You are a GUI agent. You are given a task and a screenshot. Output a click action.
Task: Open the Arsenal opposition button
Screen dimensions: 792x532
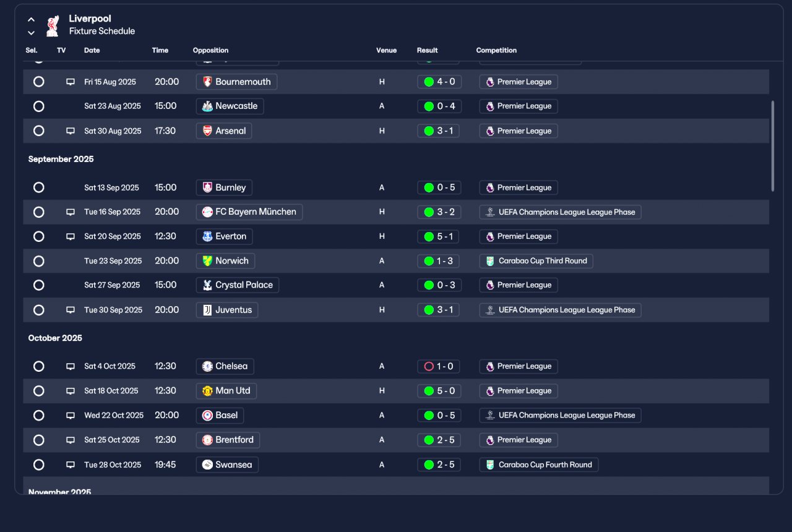224,131
